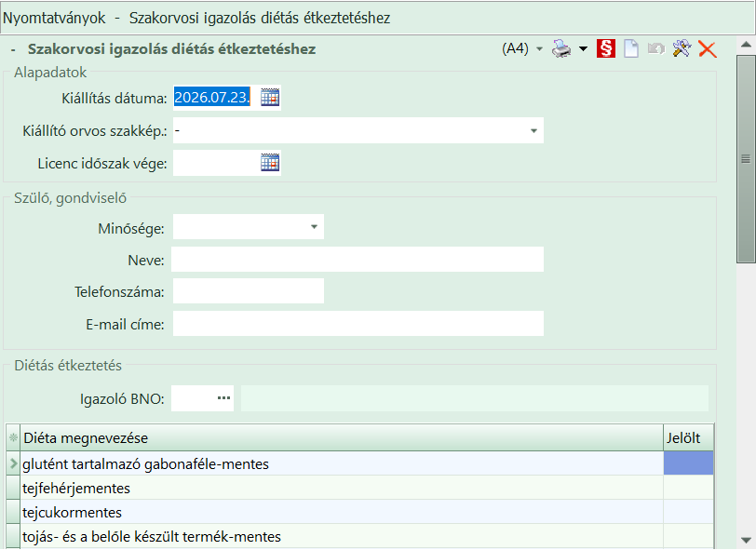Open the BNO code lookup ellipsis button
The width and height of the screenshot is (756, 550).
(223, 398)
